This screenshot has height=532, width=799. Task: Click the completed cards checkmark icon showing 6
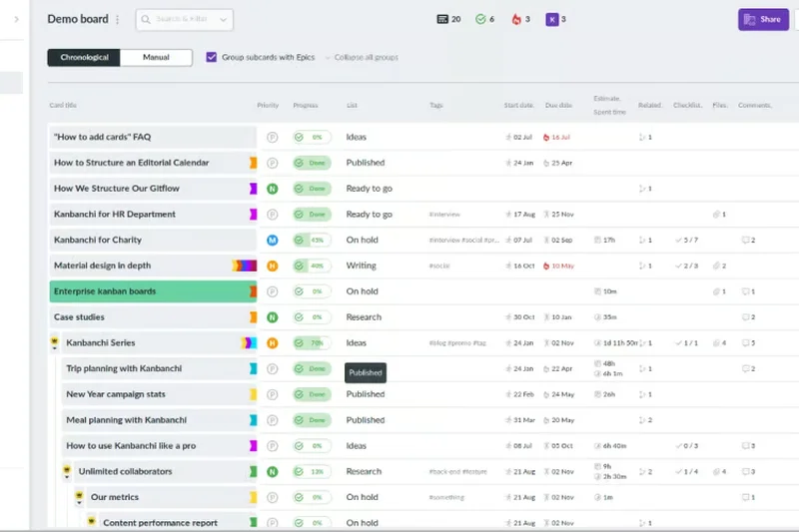(x=479, y=19)
